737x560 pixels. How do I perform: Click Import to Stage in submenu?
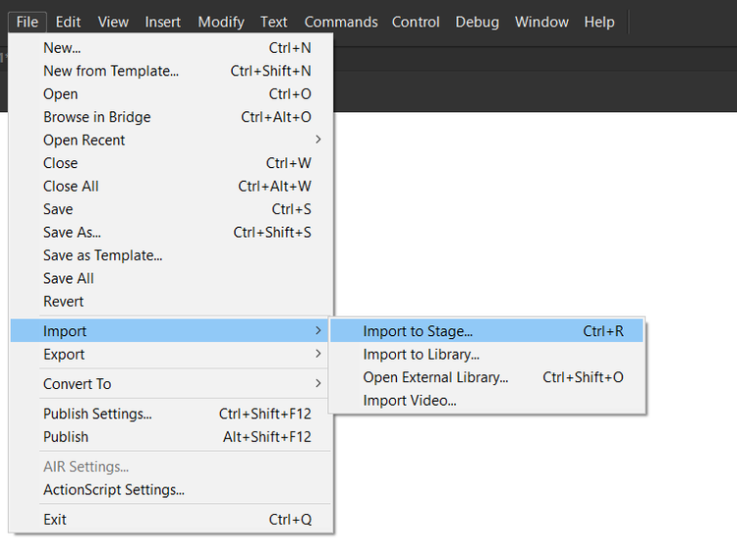418,331
